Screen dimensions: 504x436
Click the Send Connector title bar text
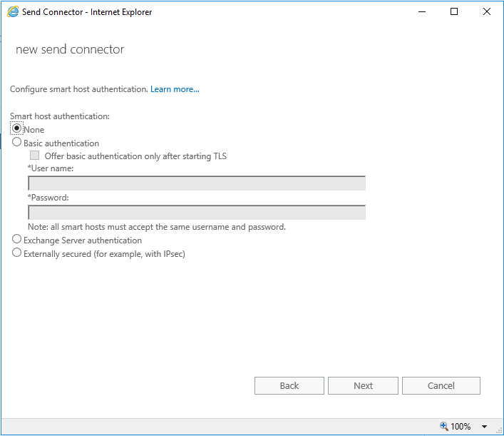pyautogui.click(x=87, y=12)
